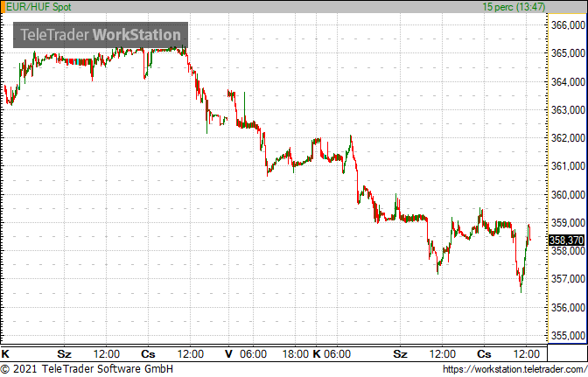588x377 pixels.
Task: Click the 357,000 price axis label
Action: pyautogui.click(x=568, y=279)
